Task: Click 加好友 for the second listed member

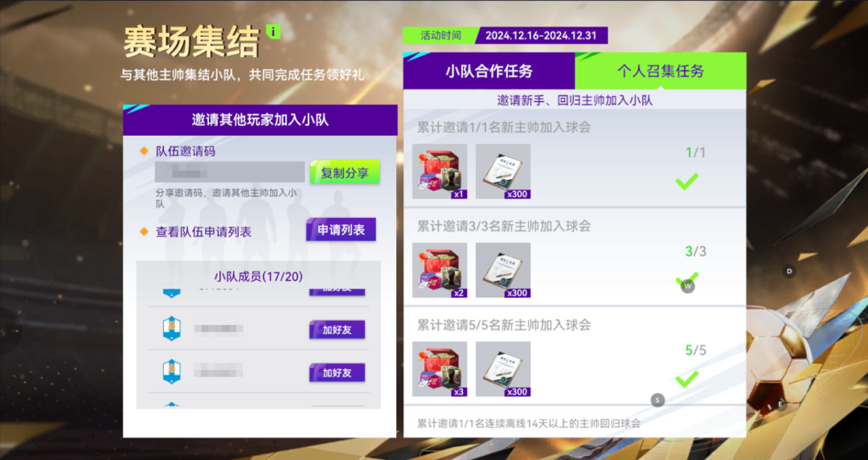Action: 337,330
